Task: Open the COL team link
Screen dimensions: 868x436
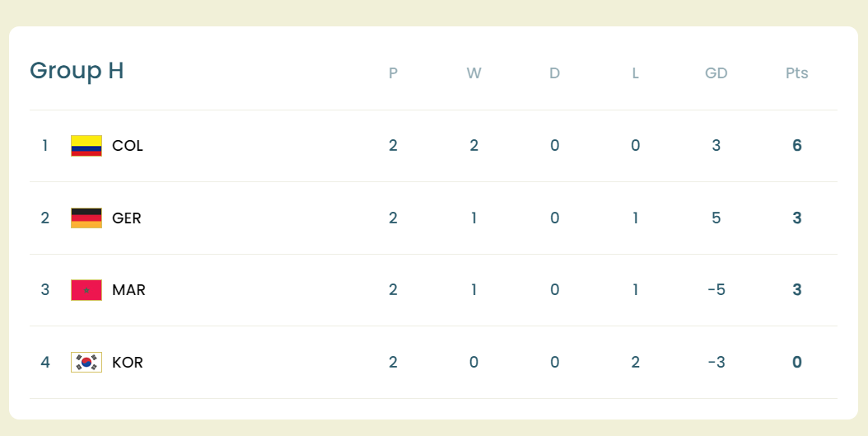Action: click(x=128, y=146)
